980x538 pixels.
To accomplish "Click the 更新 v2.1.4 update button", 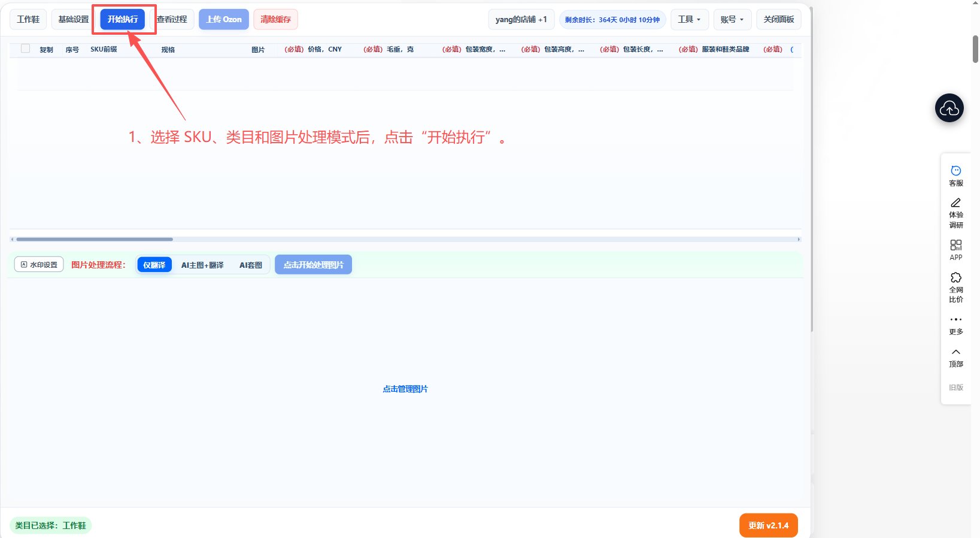I will 769,525.
